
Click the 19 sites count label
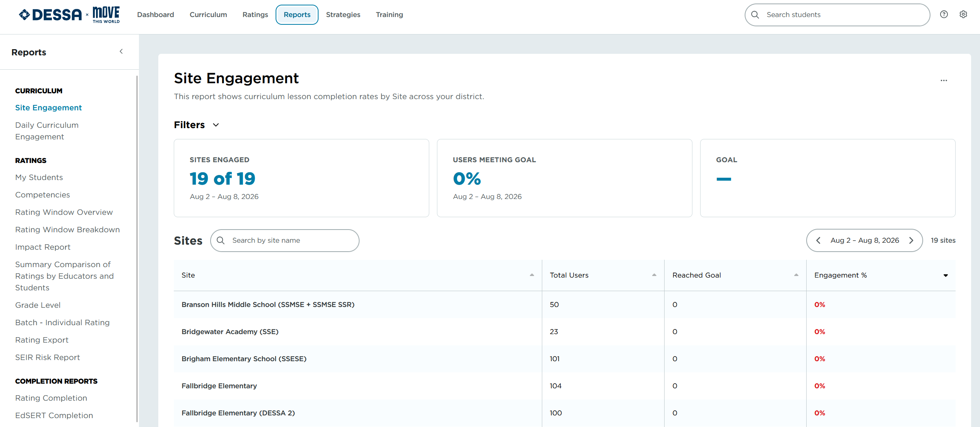click(943, 240)
